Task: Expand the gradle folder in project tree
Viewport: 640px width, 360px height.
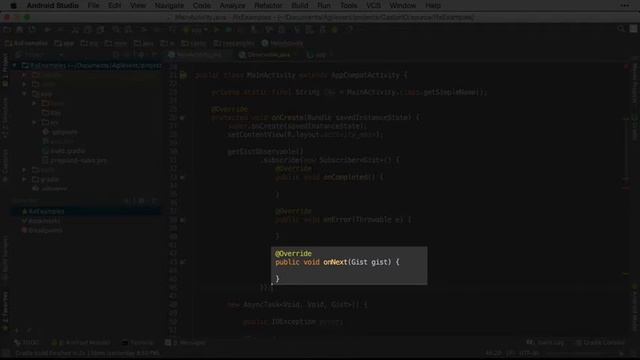Action: click(x=24, y=179)
